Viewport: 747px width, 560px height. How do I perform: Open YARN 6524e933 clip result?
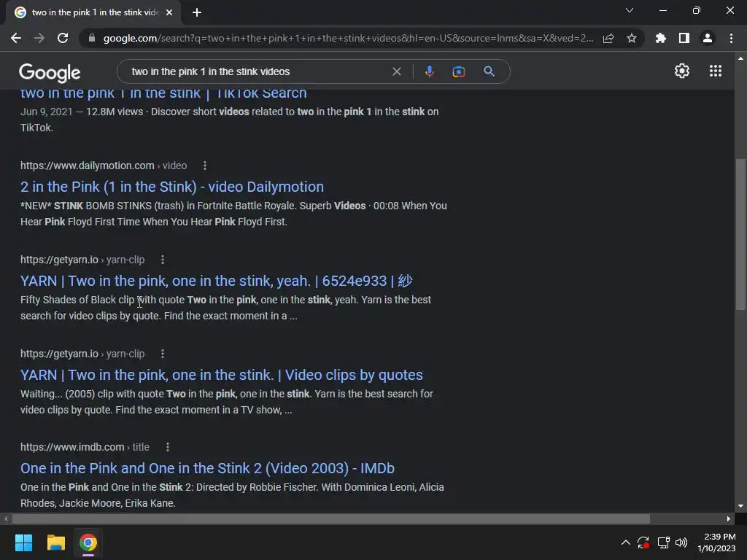tap(216, 281)
